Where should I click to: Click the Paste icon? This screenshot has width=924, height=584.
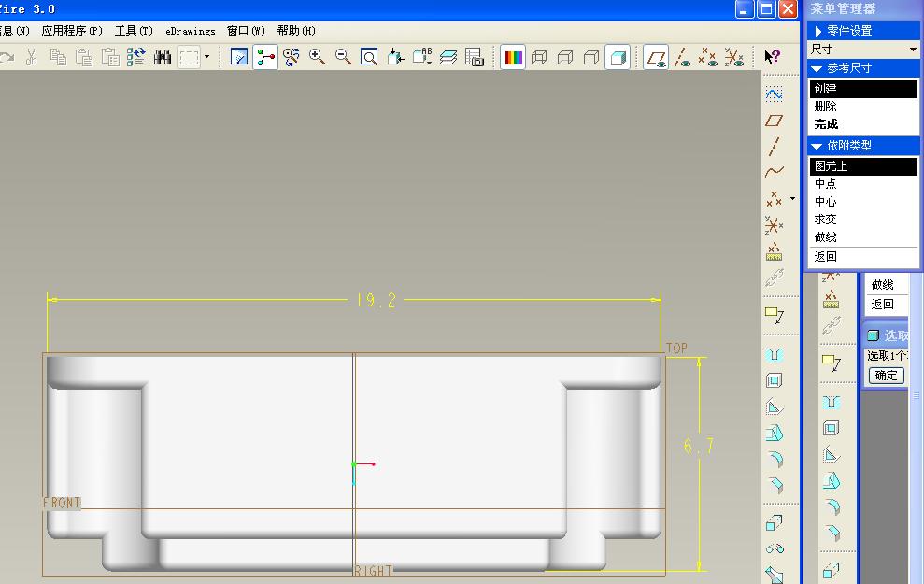[84, 57]
